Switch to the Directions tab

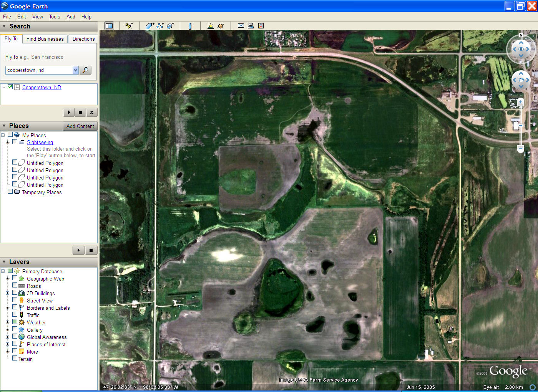[83, 39]
